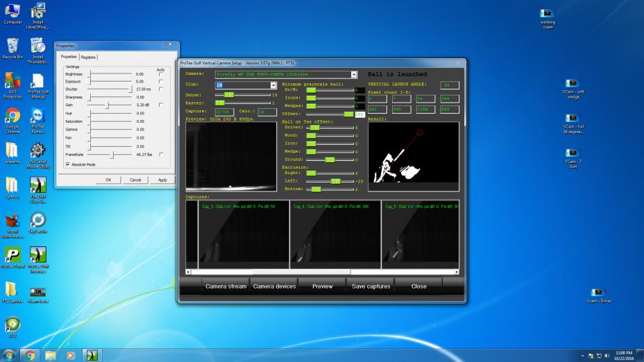Open the Computer desktop icon
The image size is (644, 362).
12,14
